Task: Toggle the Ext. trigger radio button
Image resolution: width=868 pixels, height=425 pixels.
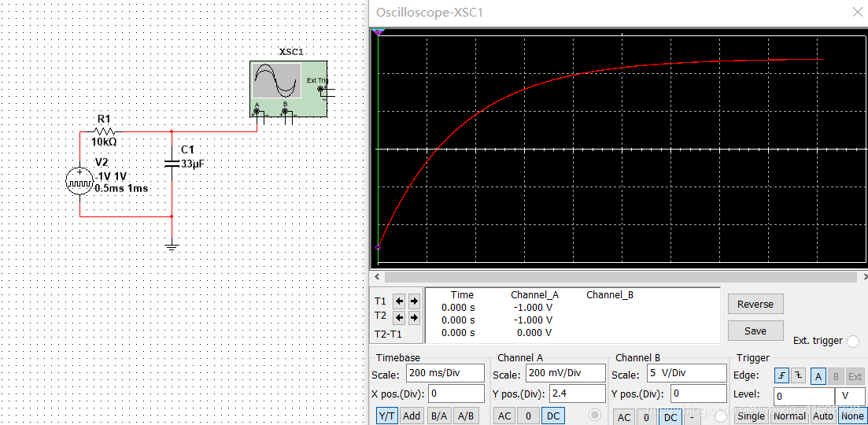Action: click(x=853, y=341)
